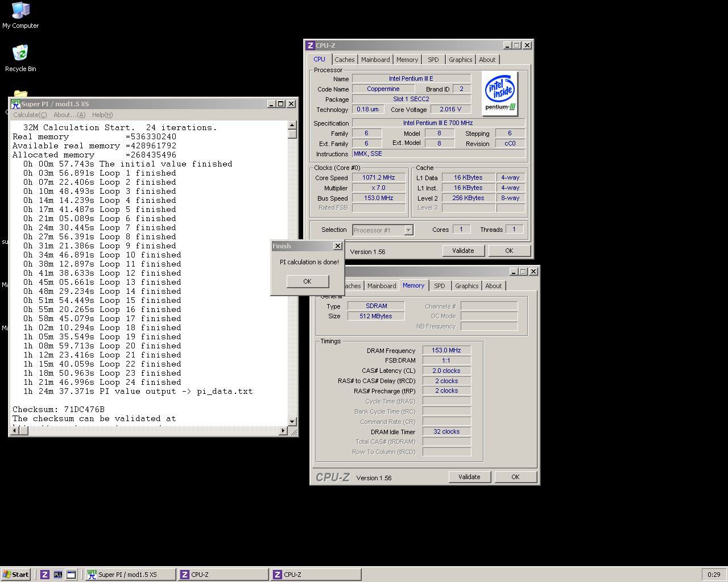Click the CPU-Z title bar Z icon
The image size is (728, 582).
click(310, 45)
